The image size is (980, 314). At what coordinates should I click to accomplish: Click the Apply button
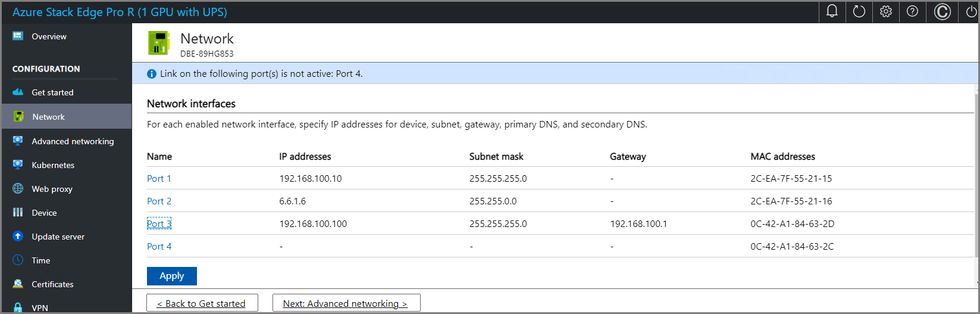click(171, 276)
